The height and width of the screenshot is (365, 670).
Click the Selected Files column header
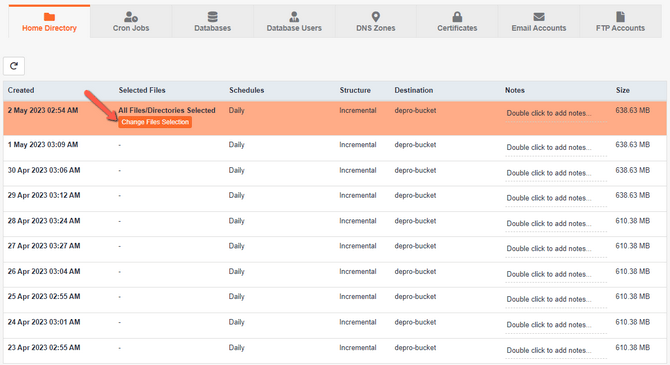tap(142, 90)
